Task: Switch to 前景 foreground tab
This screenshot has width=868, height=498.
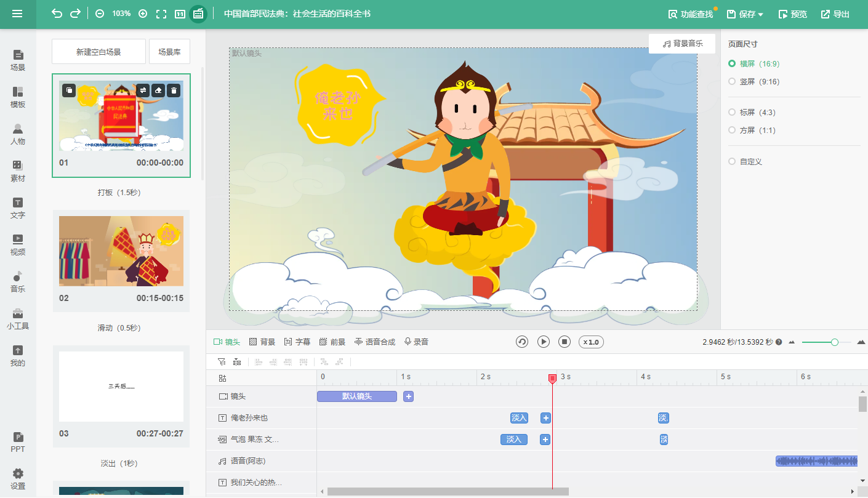Action: pos(332,342)
